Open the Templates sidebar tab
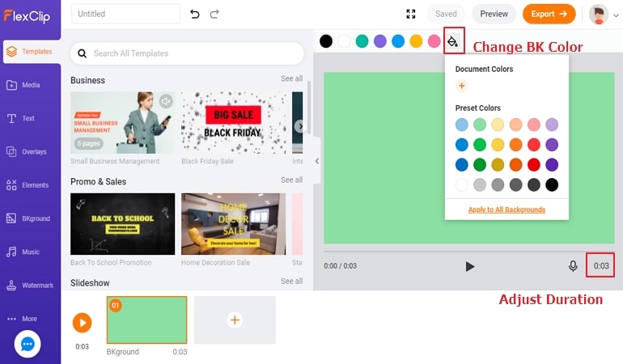Viewport: 623px width, 364px height. coord(32,52)
